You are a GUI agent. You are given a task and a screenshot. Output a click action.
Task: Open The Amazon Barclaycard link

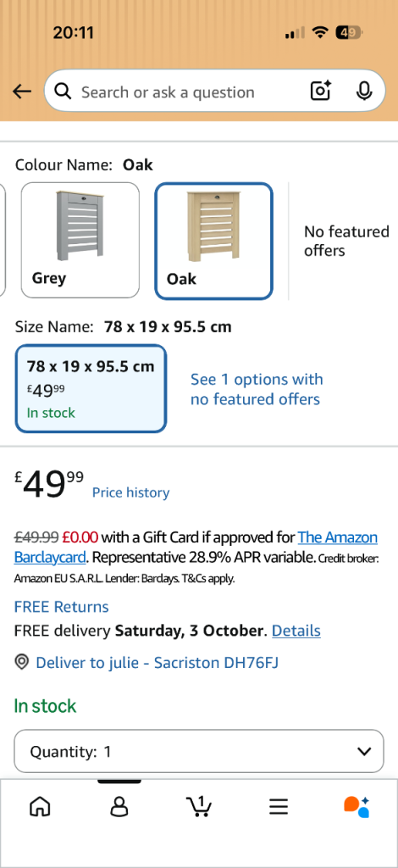(196, 547)
